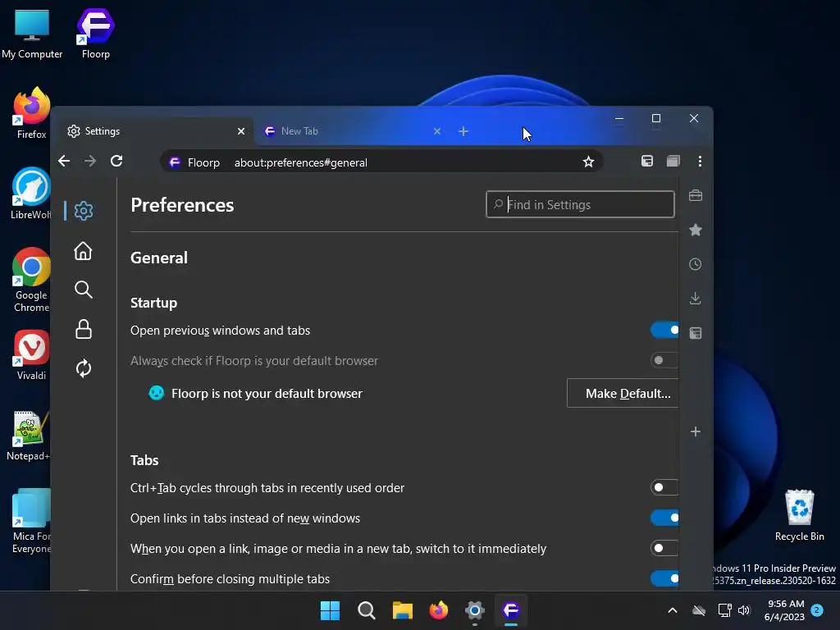Image resolution: width=840 pixels, height=630 pixels.
Task: Open Settings gear app in taskbar
Action: (x=475, y=610)
